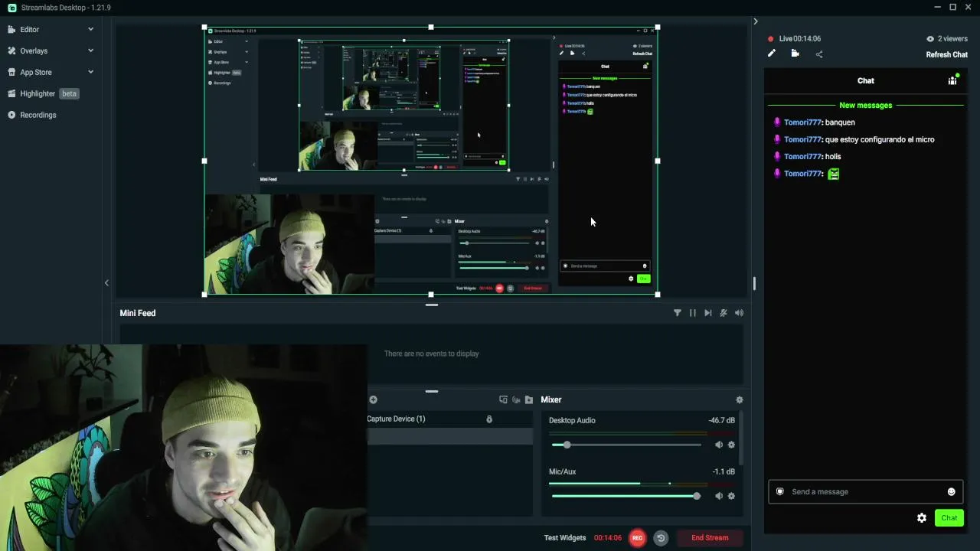Collapse the chat panel with the chevron
This screenshot has height=551, width=980.
pyautogui.click(x=755, y=21)
